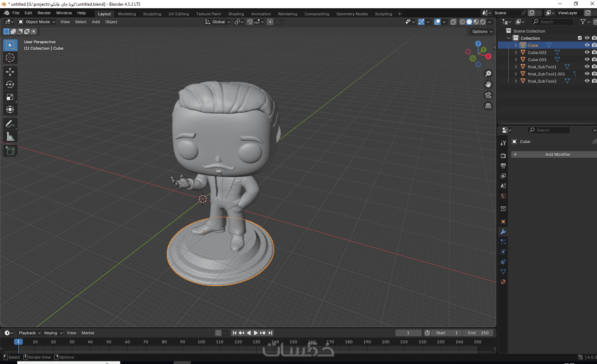The height and width of the screenshot is (364, 597).
Task: Open the Object Mode dropdown
Action: point(37,22)
